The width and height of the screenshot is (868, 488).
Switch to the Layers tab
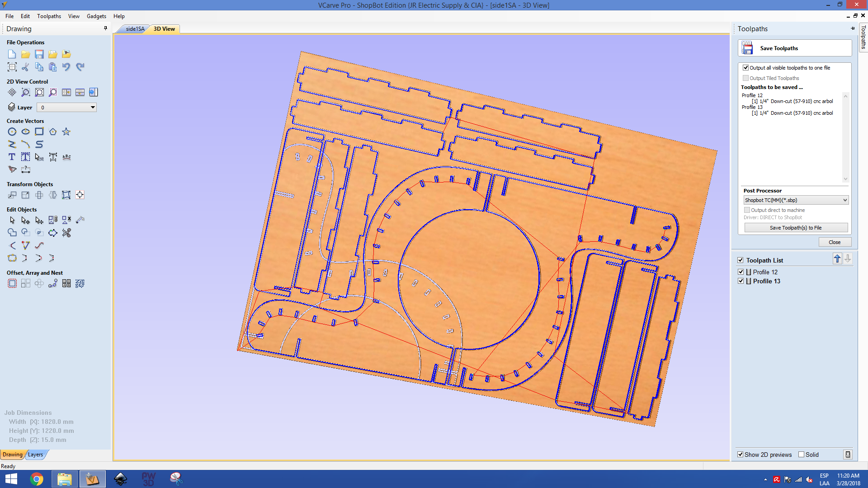pos(36,455)
